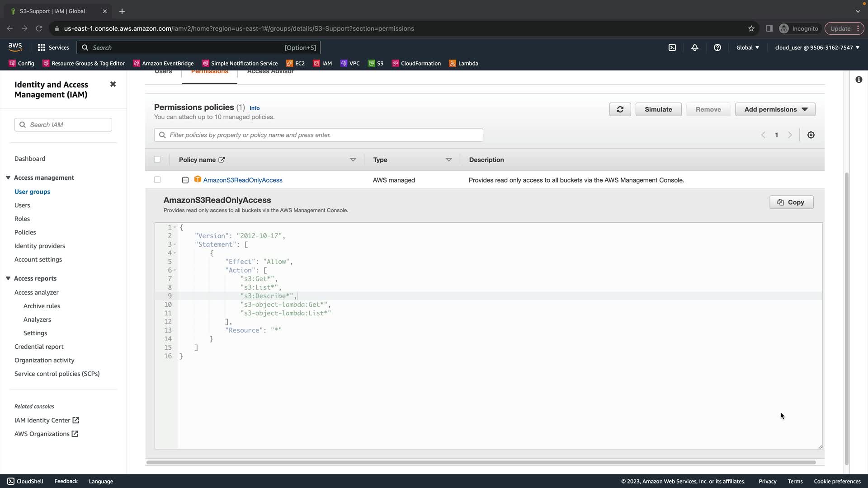
Task: Collapse the Access management section
Action: [x=8, y=178]
